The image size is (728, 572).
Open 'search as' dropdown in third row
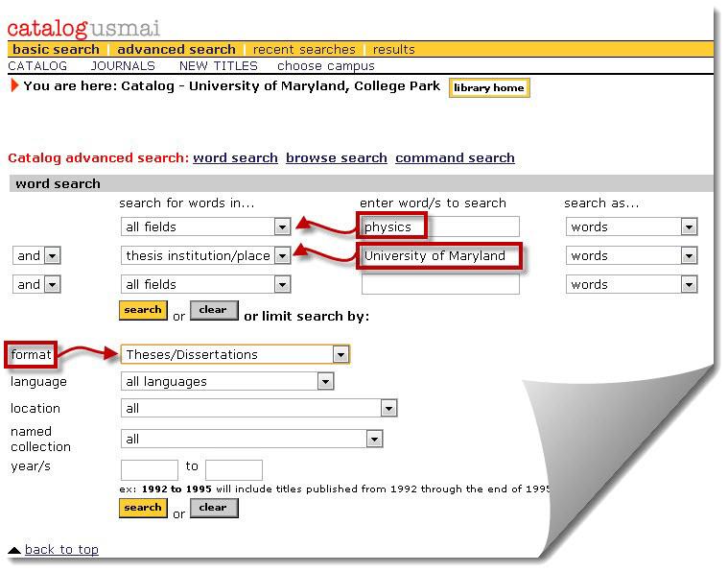(x=631, y=284)
